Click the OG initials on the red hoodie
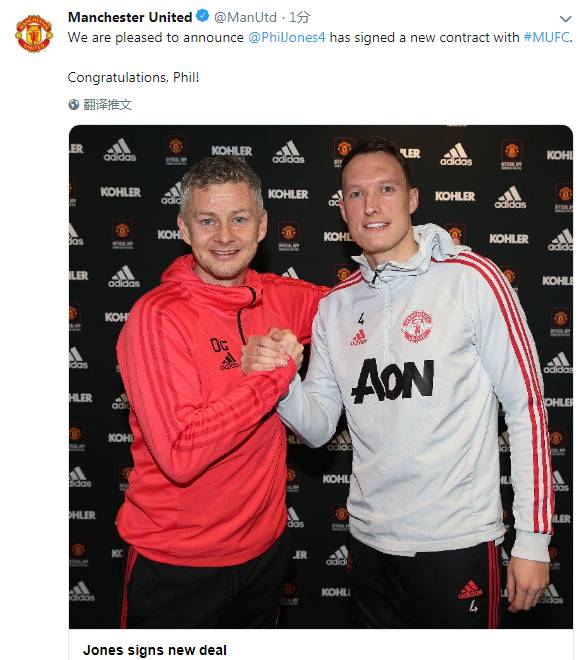This screenshot has width=578, height=660. click(219, 345)
